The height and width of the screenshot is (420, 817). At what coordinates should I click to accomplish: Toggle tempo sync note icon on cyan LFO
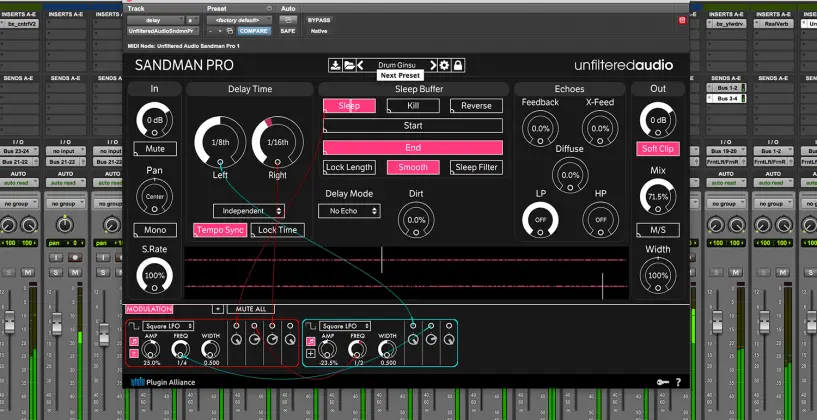click(x=311, y=342)
